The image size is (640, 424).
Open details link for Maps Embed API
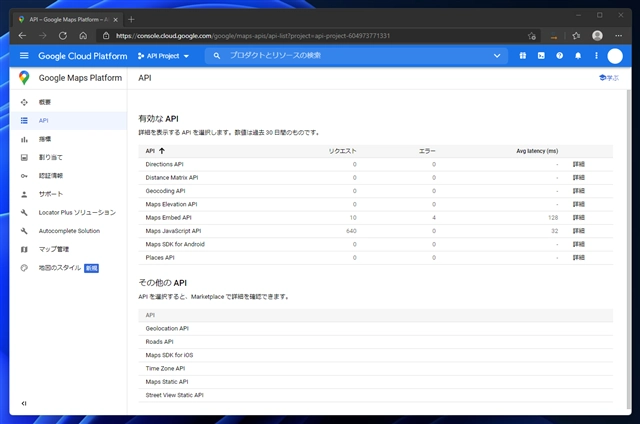(578, 218)
